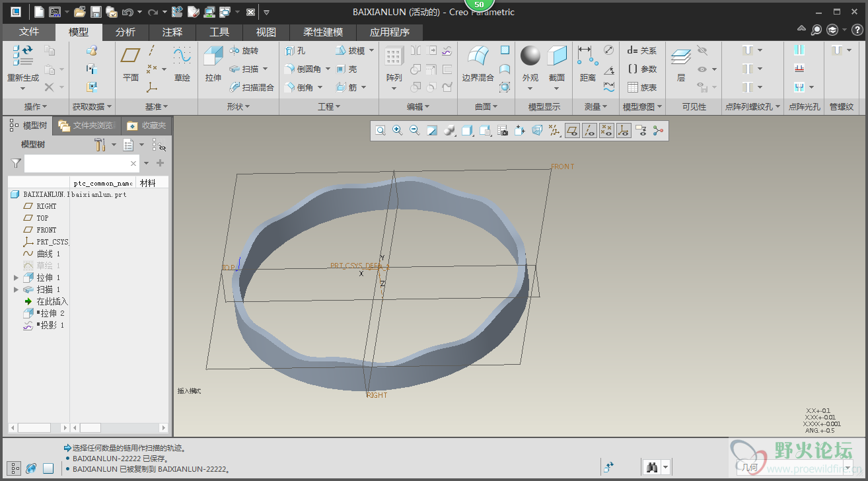This screenshot has width=868, height=481.
Task: Select the 距离 distance measure tool
Action: (x=588, y=63)
